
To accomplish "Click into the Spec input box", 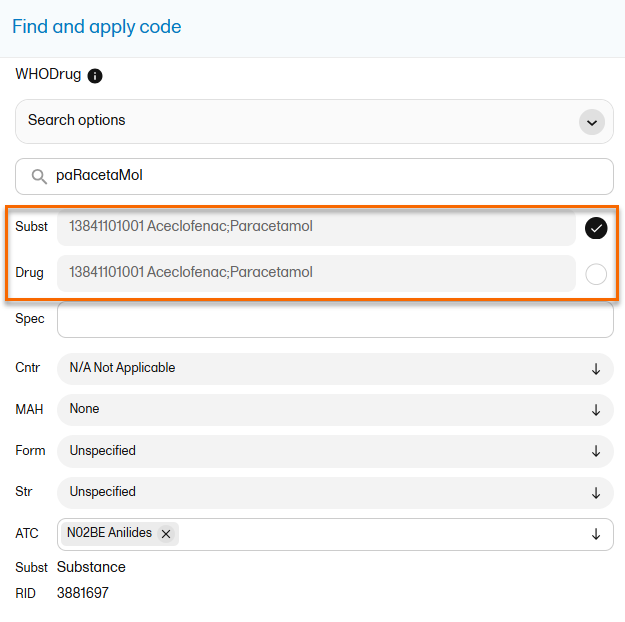I will (334, 320).
